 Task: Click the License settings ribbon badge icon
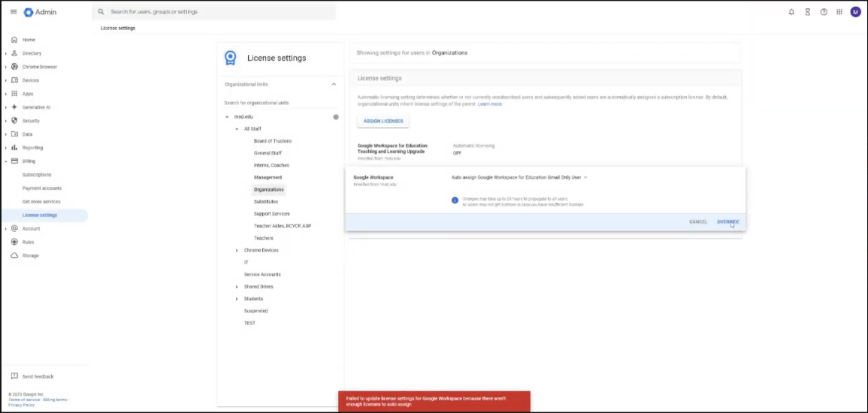point(230,58)
